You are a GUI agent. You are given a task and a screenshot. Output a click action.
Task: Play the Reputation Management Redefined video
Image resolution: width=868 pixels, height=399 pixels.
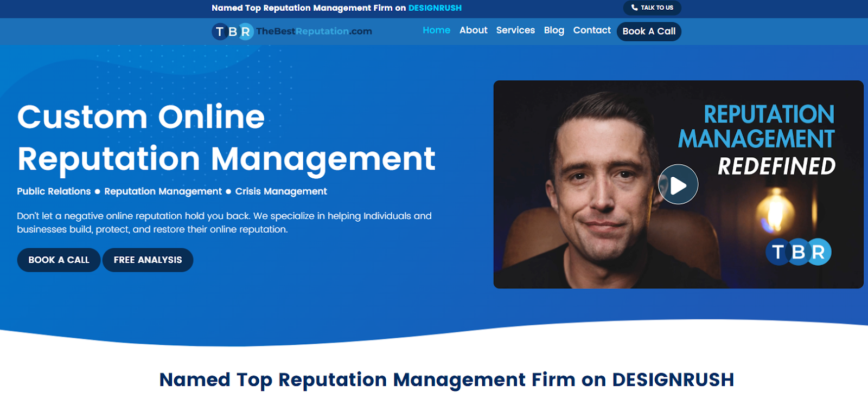click(x=678, y=184)
